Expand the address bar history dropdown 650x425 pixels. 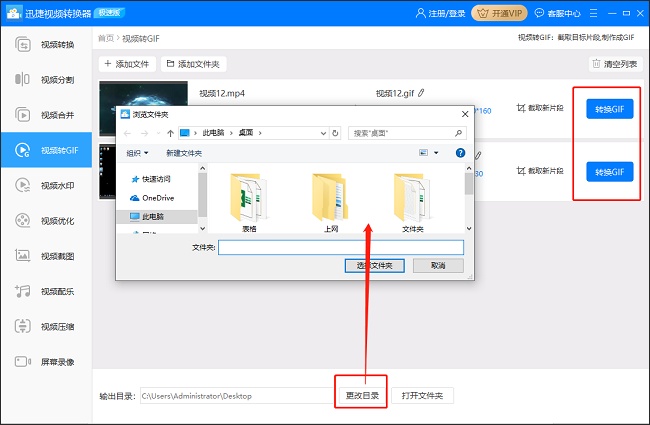click(x=323, y=133)
